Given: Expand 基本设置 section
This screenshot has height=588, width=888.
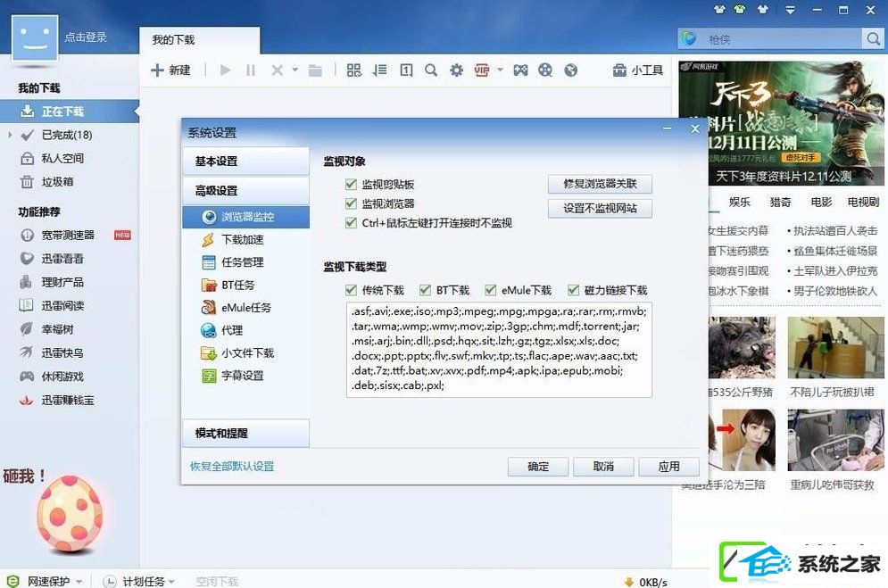Looking at the screenshot, I should coord(245,161).
